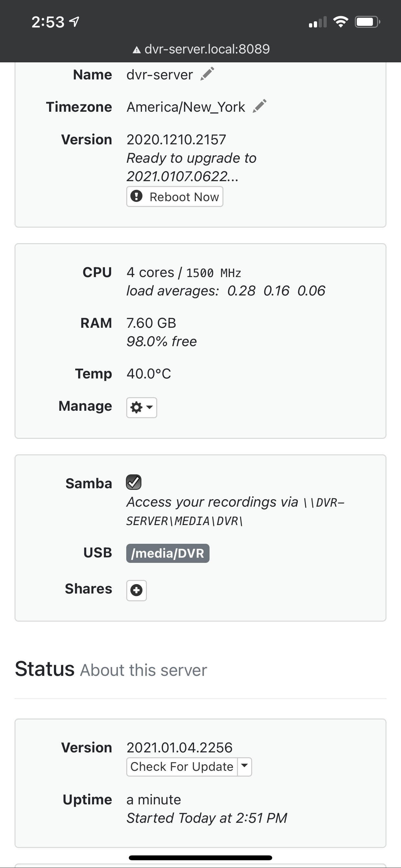Tap the not-secure warning triangle icon

tap(137, 50)
